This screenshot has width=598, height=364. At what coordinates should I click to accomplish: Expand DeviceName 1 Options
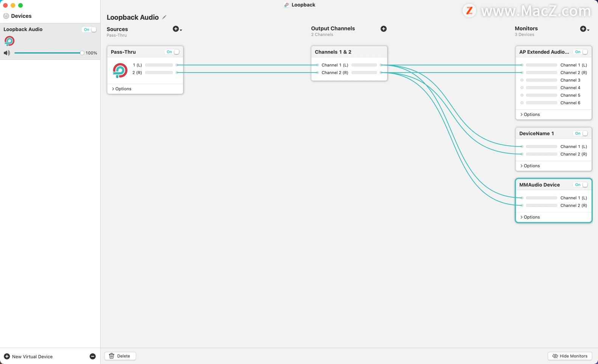[x=530, y=166]
